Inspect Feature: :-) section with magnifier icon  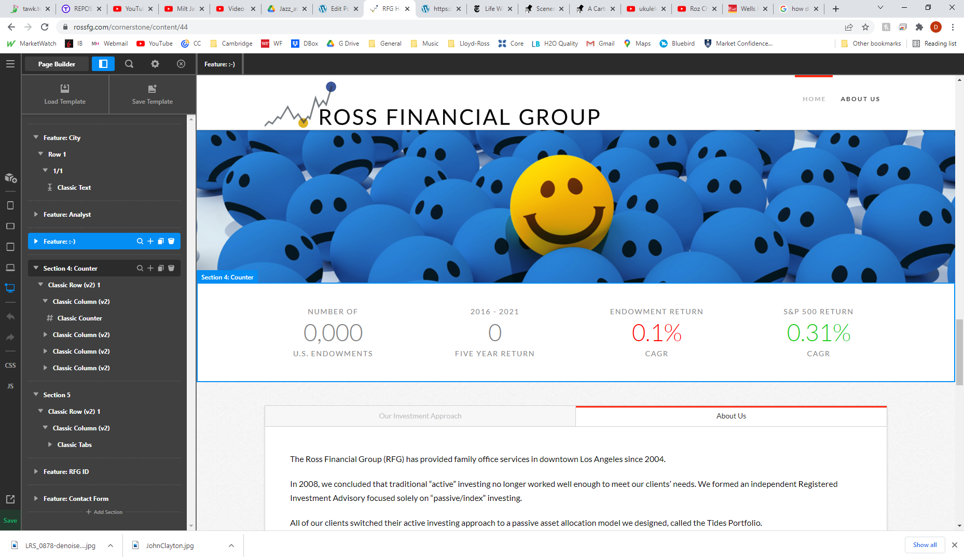point(140,241)
